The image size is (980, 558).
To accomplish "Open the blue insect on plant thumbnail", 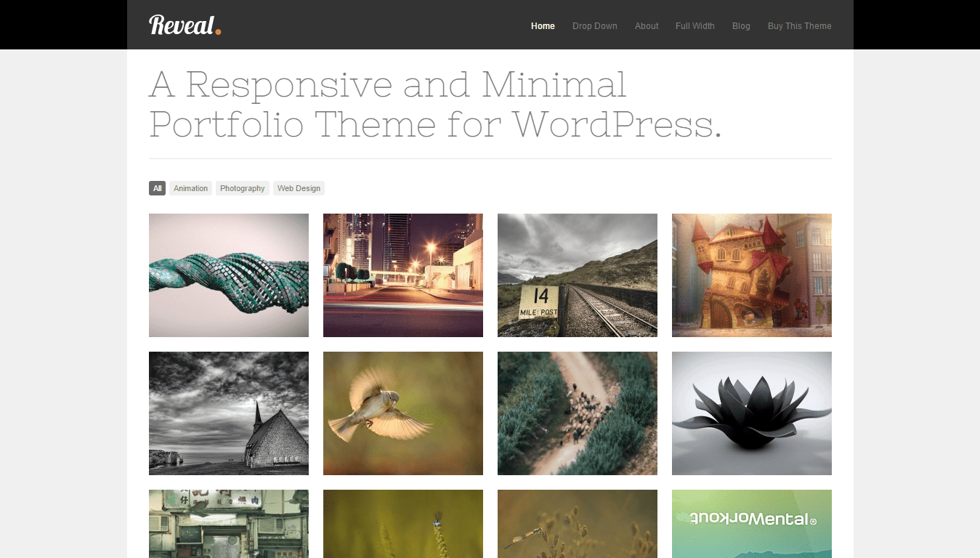I will click(x=403, y=524).
